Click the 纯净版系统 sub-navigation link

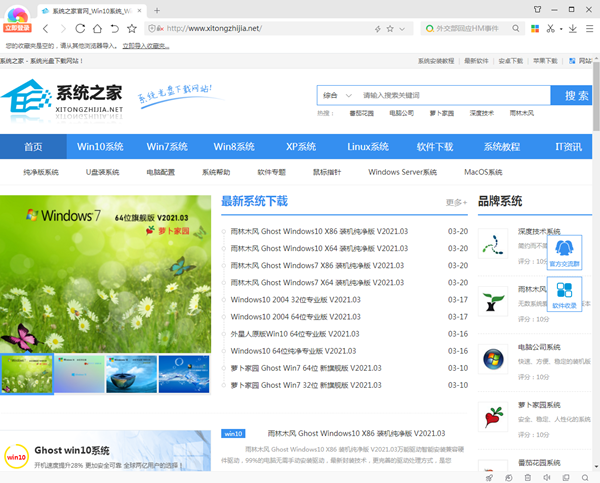click(41, 172)
